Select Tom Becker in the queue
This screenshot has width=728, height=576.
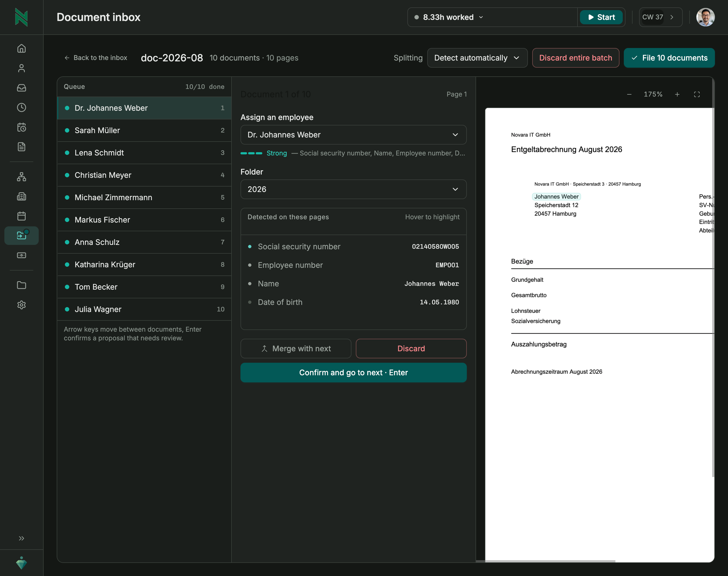pos(144,287)
